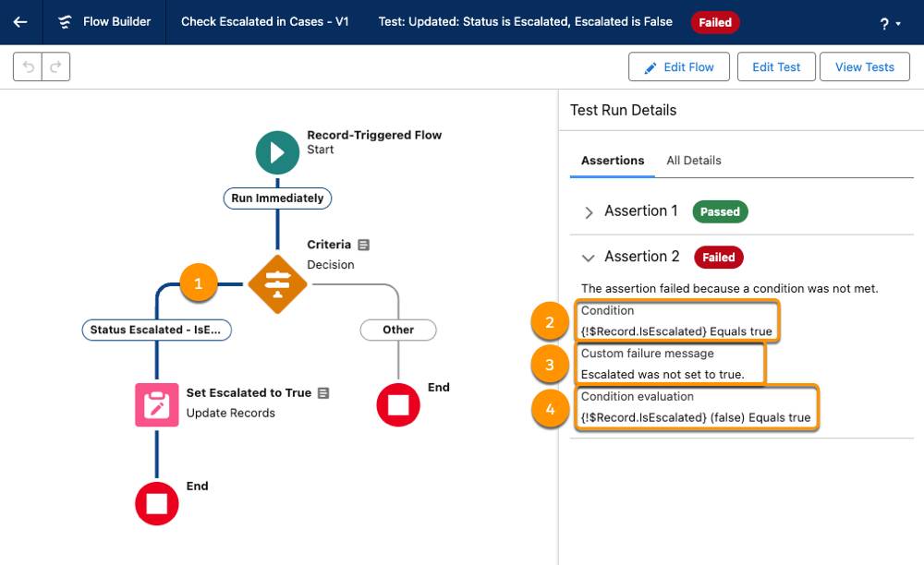Screen dimensions: 924x565
Task: Click the back arrow to exit Flow Builder
Action: tap(20, 21)
